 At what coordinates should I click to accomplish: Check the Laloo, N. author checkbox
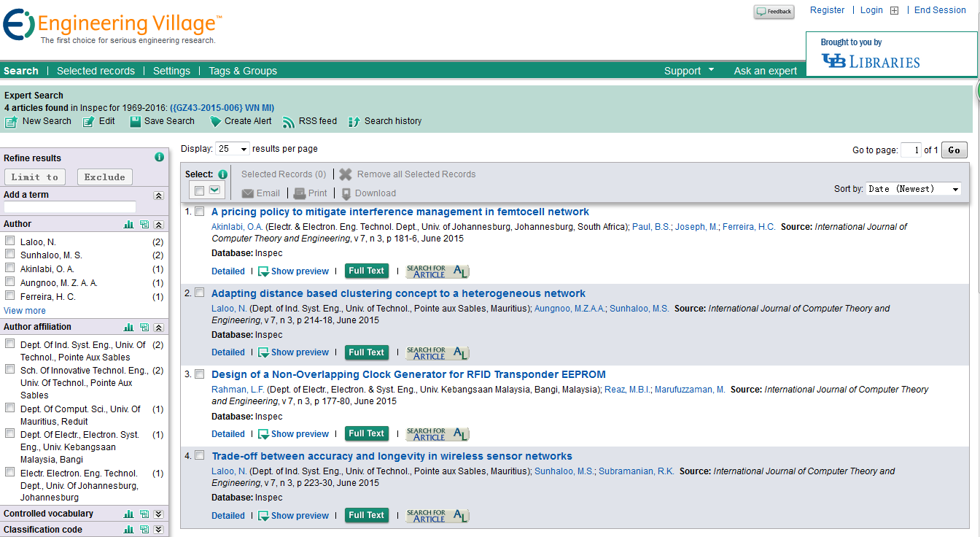(10, 241)
